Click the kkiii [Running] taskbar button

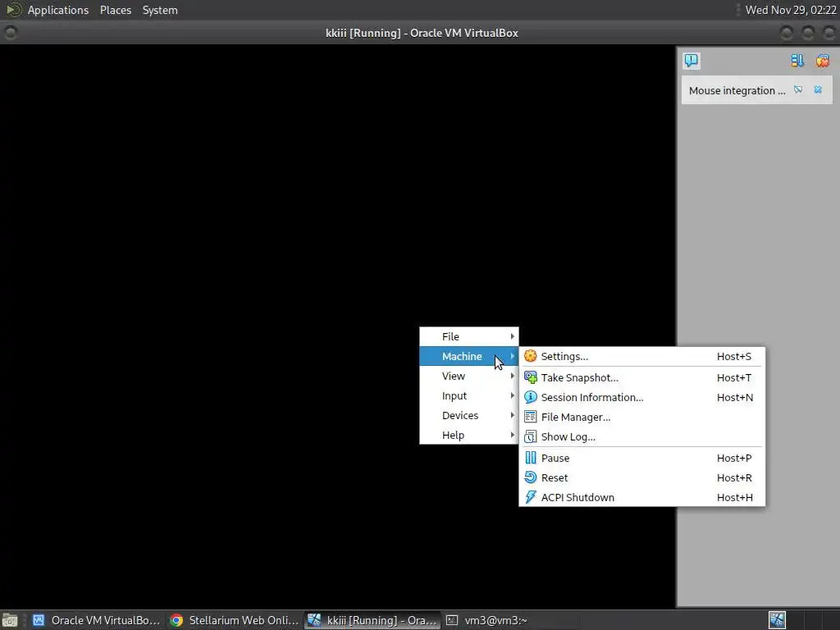click(373, 620)
